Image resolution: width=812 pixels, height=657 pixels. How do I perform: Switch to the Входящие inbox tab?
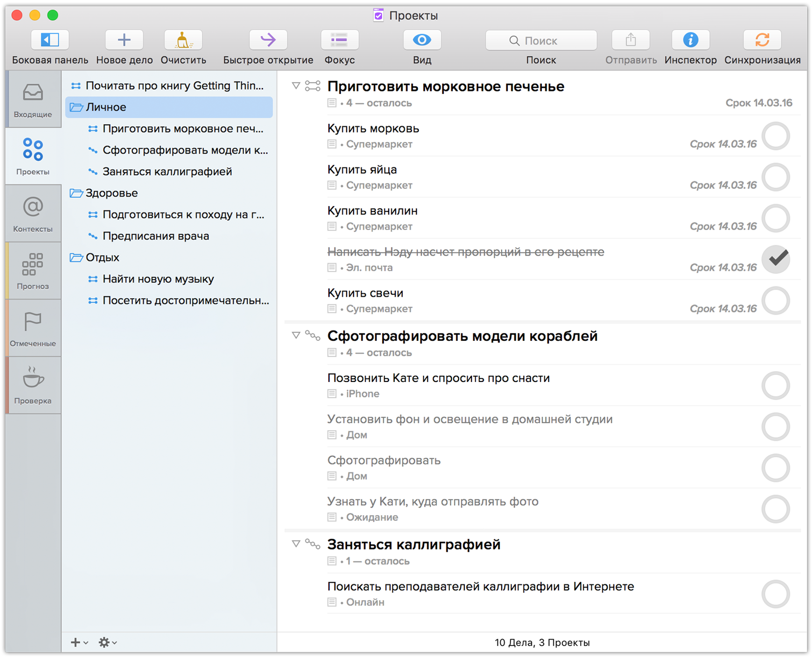coord(33,100)
